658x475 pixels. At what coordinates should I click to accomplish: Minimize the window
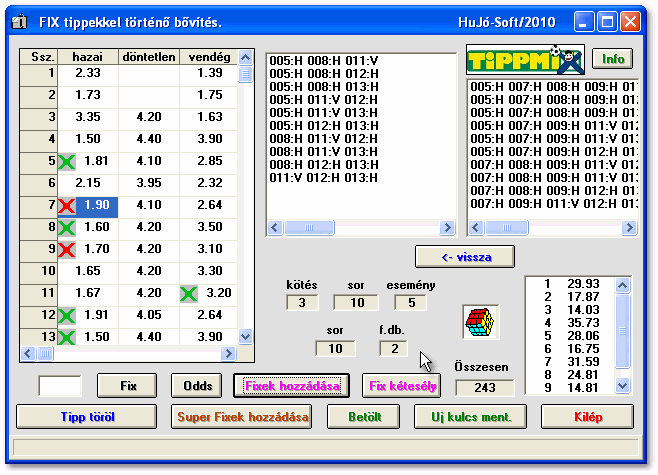(584, 21)
